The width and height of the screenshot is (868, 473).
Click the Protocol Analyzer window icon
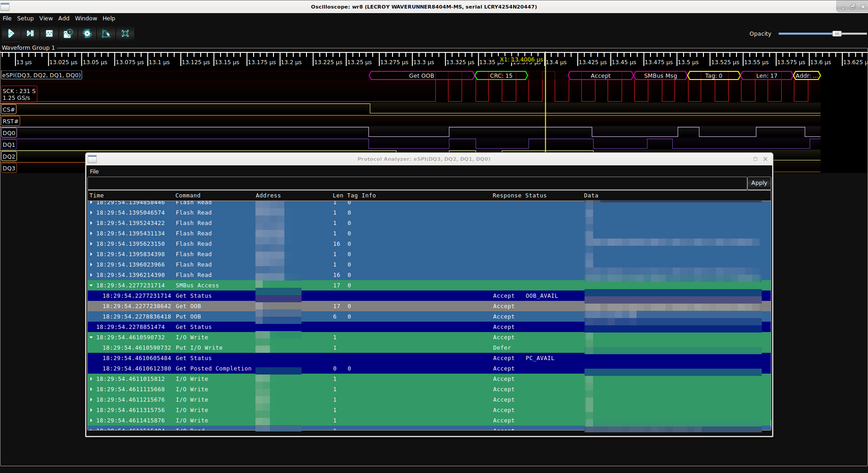[x=92, y=159]
